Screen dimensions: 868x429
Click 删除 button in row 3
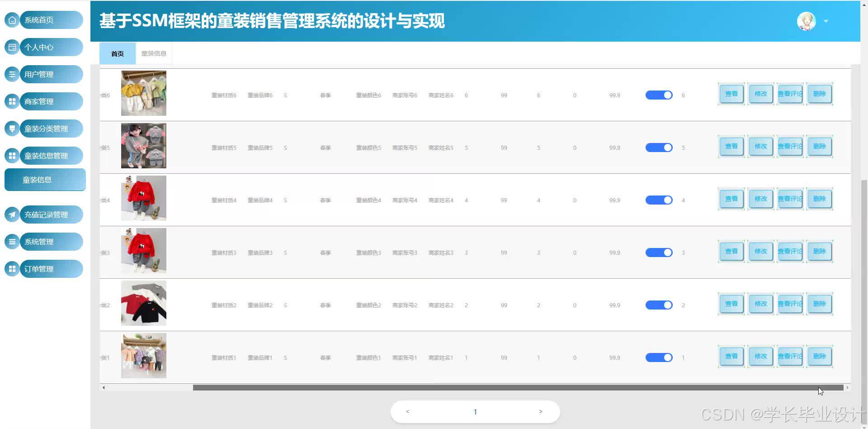click(x=820, y=251)
